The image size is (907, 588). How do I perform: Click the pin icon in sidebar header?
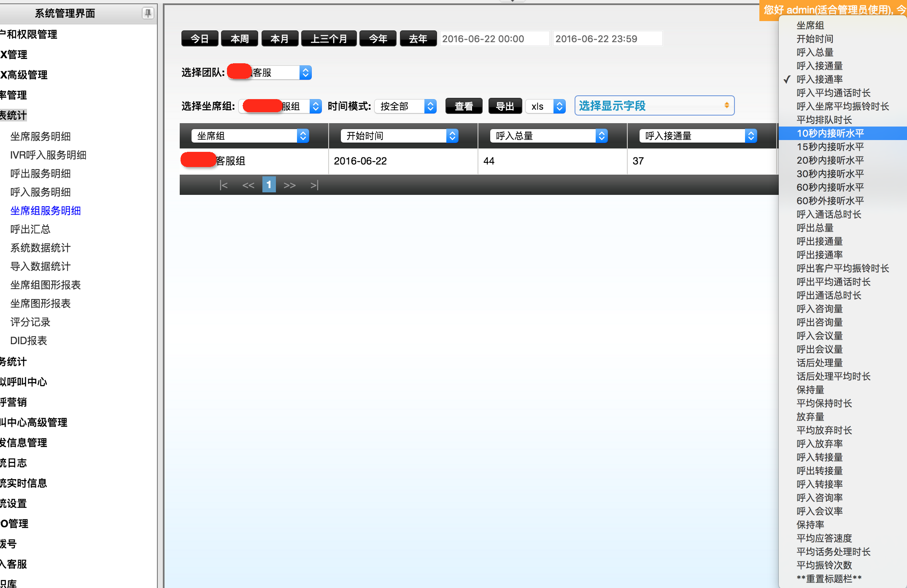pyautogui.click(x=148, y=13)
